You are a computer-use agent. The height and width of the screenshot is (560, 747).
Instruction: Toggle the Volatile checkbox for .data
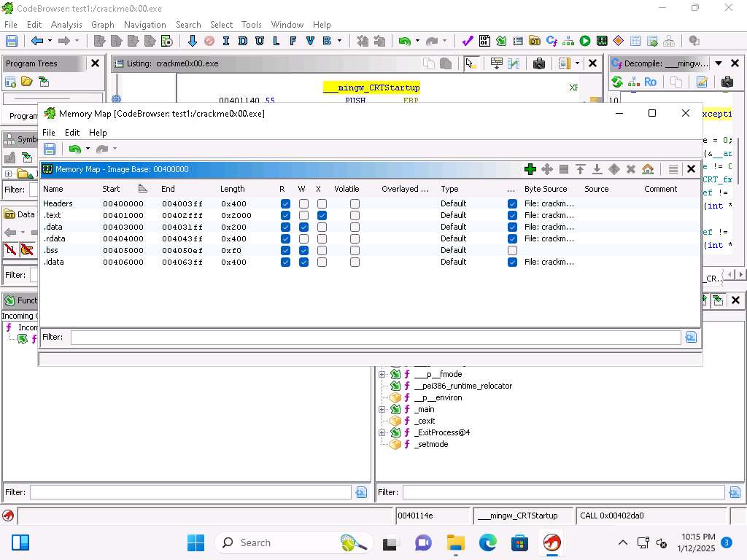[x=355, y=227]
